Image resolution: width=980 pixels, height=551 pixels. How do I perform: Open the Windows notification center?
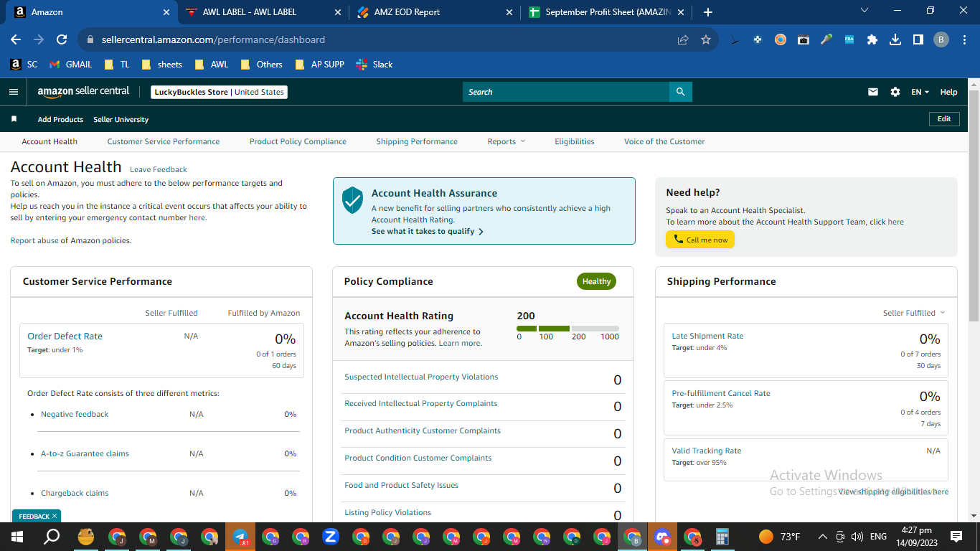pyautogui.click(x=956, y=537)
